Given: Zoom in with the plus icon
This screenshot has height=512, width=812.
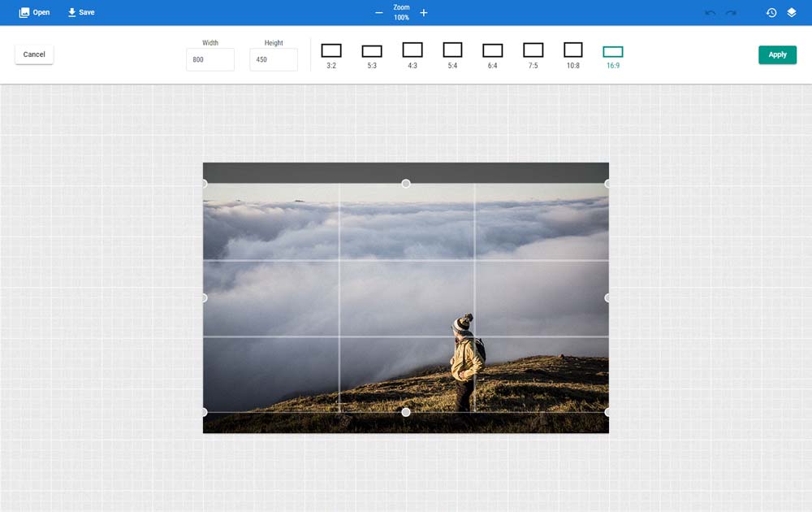Looking at the screenshot, I should [x=424, y=12].
